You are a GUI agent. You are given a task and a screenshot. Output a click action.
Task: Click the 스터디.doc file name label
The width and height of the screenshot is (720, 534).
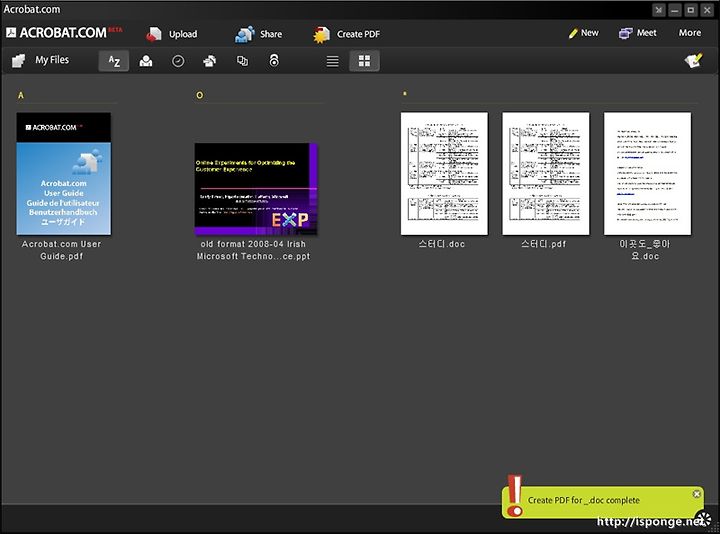point(442,244)
